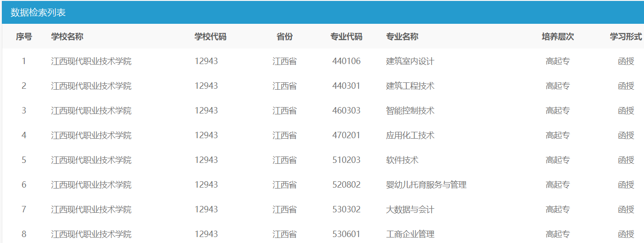Click major code 530302

pyautogui.click(x=346, y=209)
